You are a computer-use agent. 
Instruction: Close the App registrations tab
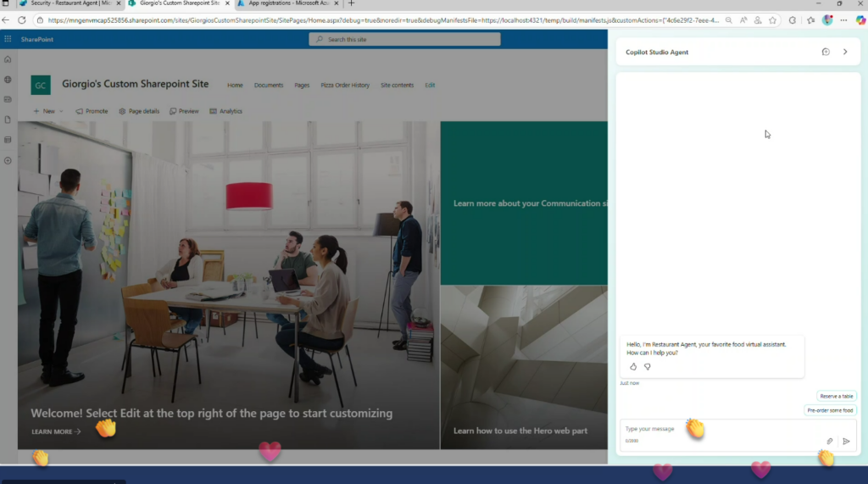(336, 3)
